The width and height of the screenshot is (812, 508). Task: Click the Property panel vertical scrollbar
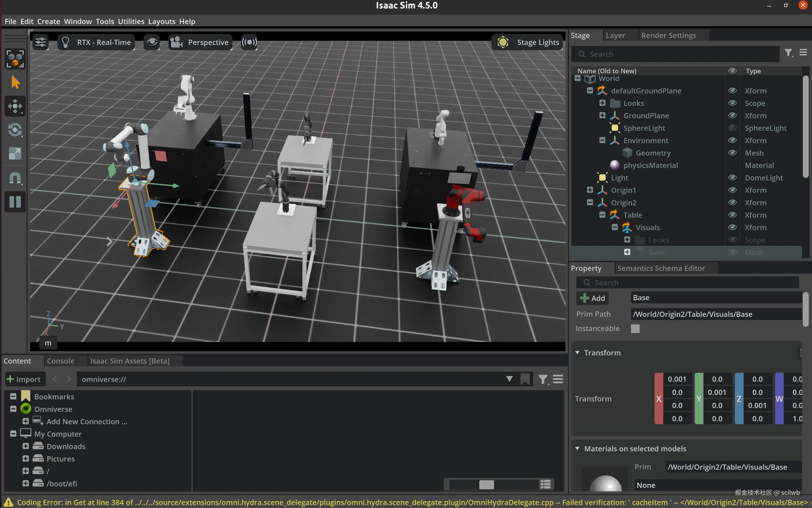[x=805, y=309]
